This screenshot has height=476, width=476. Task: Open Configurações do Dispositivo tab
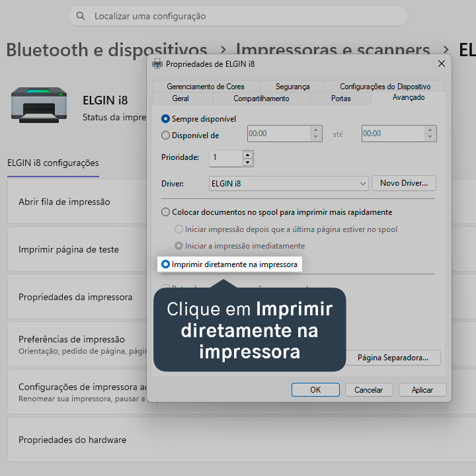[x=385, y=87]
